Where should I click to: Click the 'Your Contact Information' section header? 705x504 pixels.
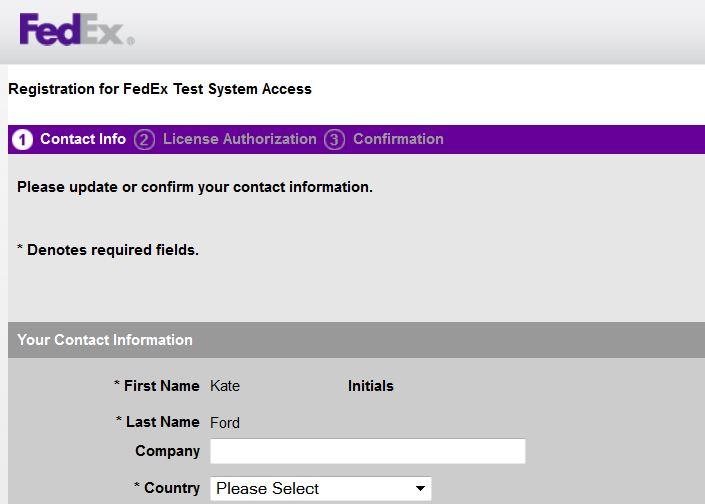pyautogui.click(x=356, y=340)
